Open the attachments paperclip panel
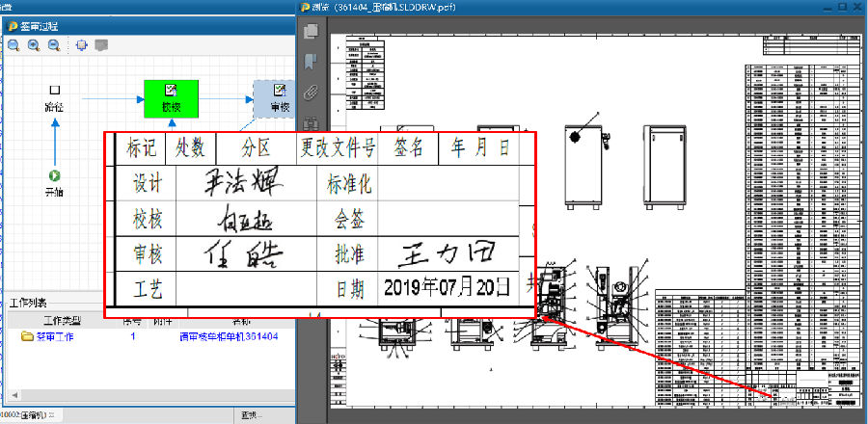This screenshot has width=868, height=424. [x=312, y=92]
